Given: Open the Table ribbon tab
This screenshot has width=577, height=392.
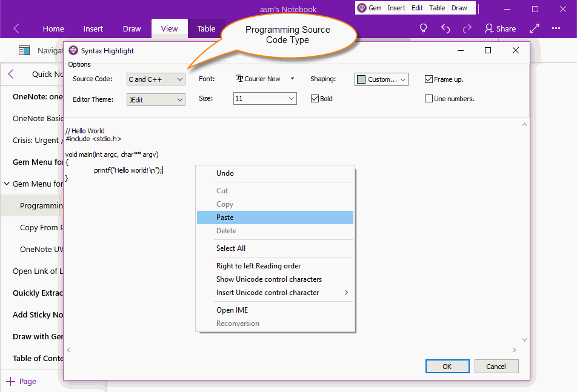Looking at the screenshot, I should point(206,28).
